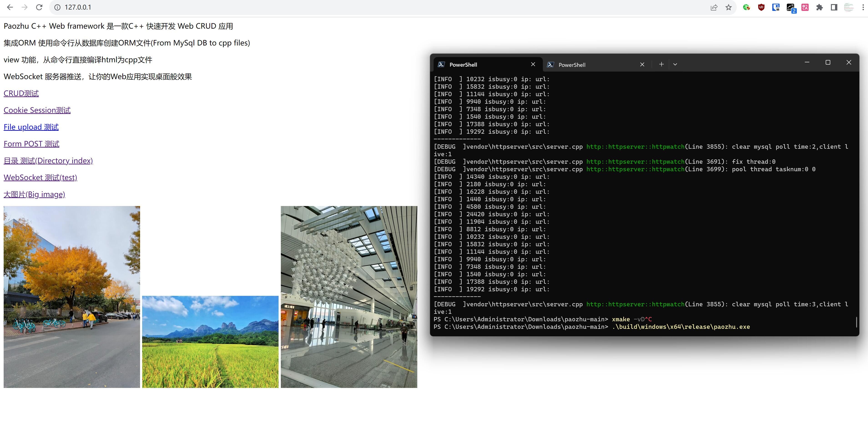Open the WebSocket 测试(test) link

pos(40,178)
